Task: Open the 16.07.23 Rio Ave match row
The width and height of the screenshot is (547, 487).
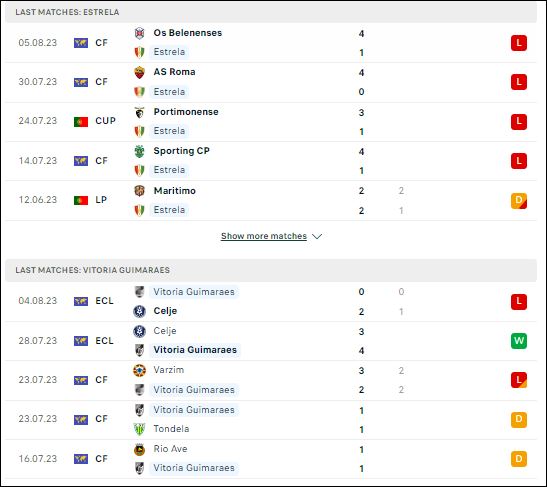Action: [x=271, y=459]
